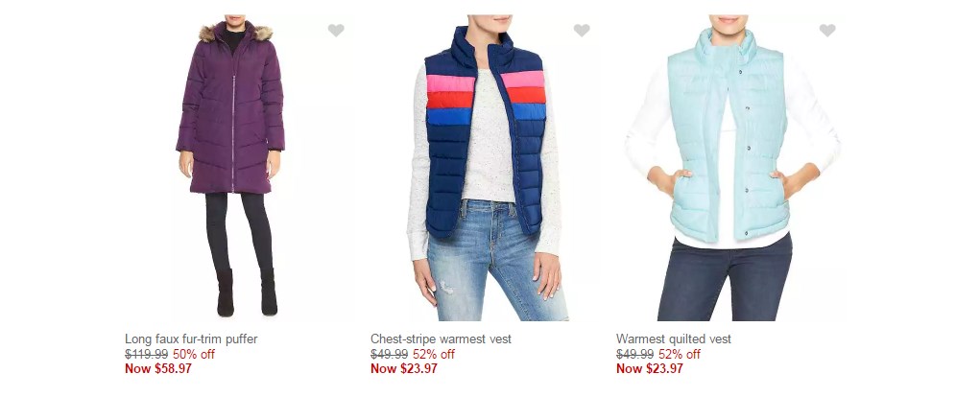Click the crossed-out $119.99 price
Screen dimensions: 980x397
pyautogui.click(x=146, y=355)
